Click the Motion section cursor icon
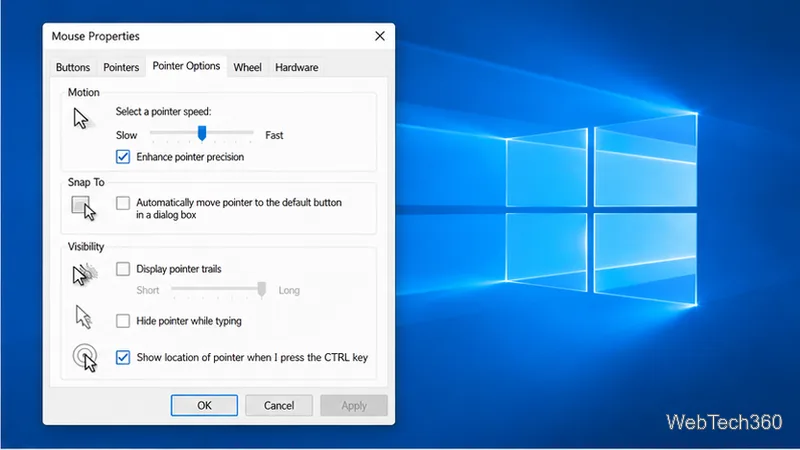Viewport: 800px width, 450px height. [x=81, y=118]
